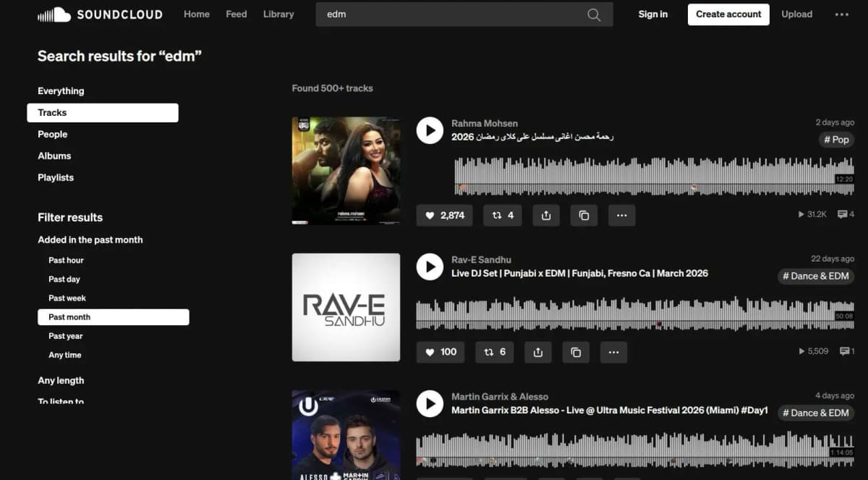Like the Rahma Mohsen track with 2,874 likes

point(444,215)
